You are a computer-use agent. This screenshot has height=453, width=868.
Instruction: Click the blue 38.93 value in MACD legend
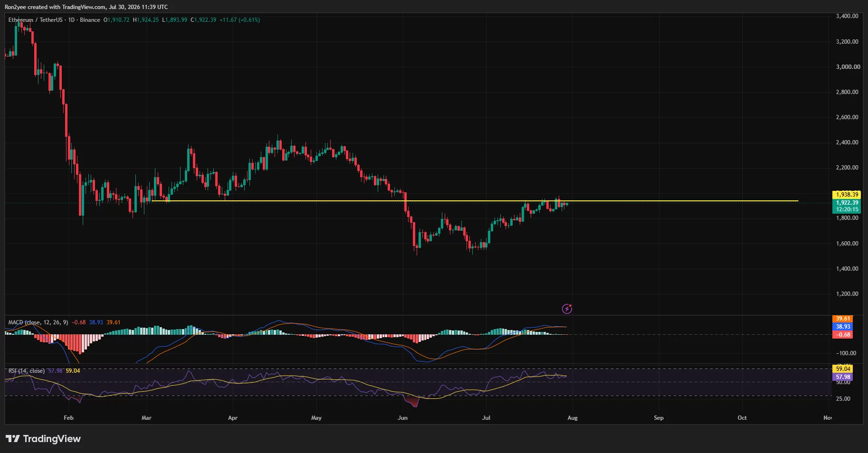pos(96,322)
